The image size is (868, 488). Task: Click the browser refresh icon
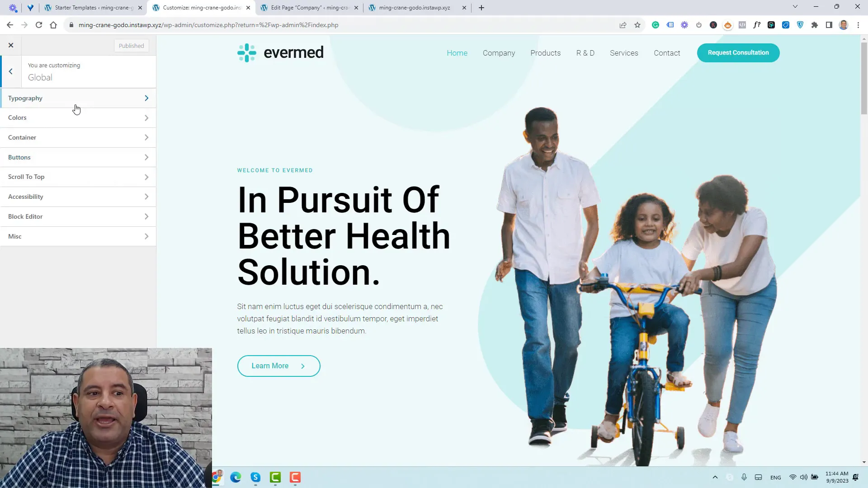pos(39,25)
